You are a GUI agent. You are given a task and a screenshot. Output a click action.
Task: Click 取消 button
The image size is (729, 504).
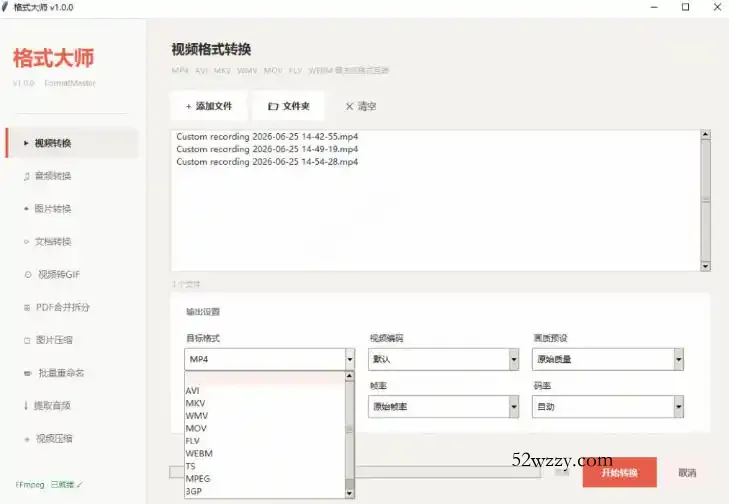[687, 473]
